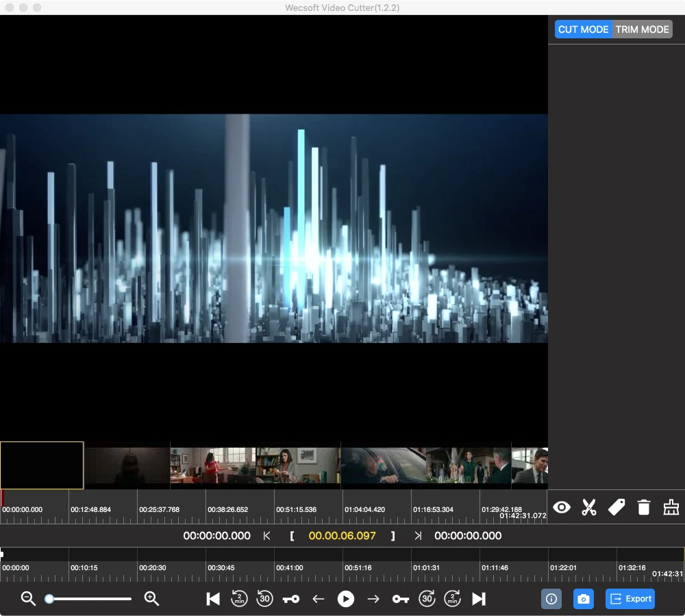Viewport: 685px width, 616px height.
Task: Click the current time 00.00.06.097
Action: point(342,536)
